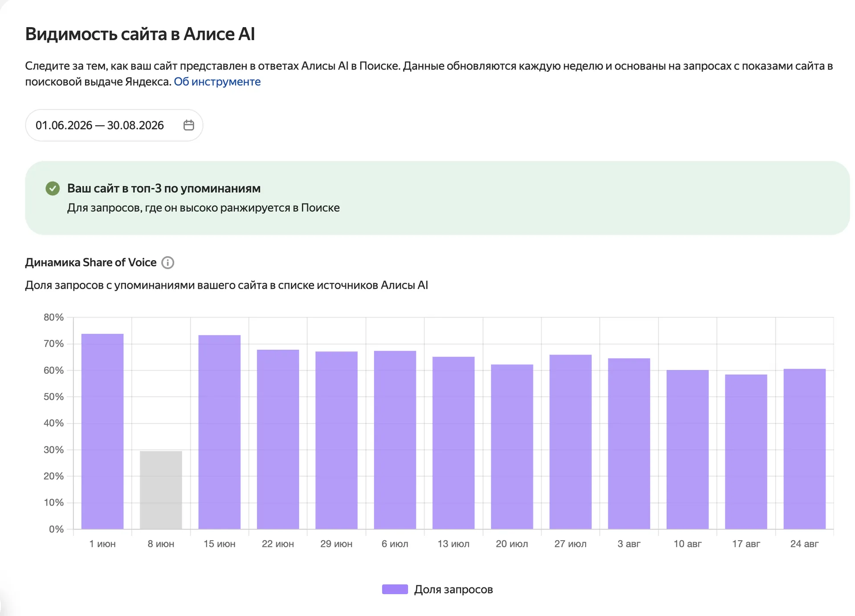Click the 80% y-axis label
The image size is (855, 616).
click(53, 317)
